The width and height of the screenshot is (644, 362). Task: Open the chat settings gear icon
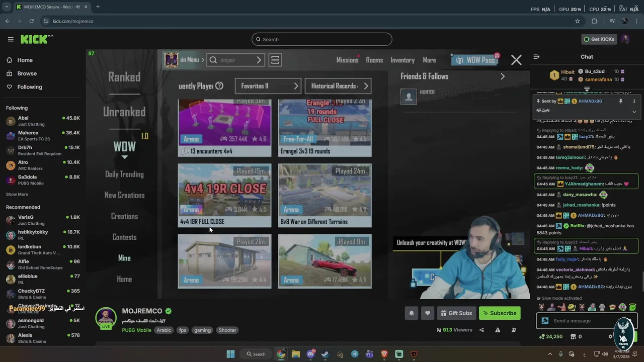coord(610,337)
